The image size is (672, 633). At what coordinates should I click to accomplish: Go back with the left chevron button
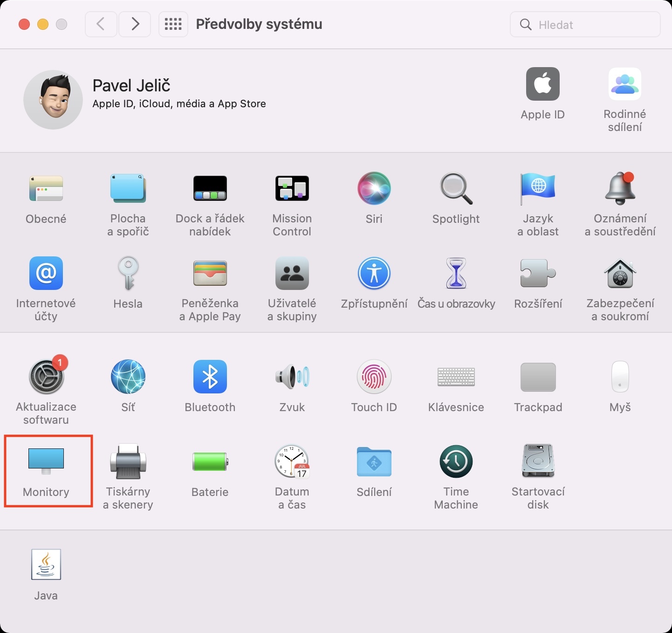(x=101, y=24)
